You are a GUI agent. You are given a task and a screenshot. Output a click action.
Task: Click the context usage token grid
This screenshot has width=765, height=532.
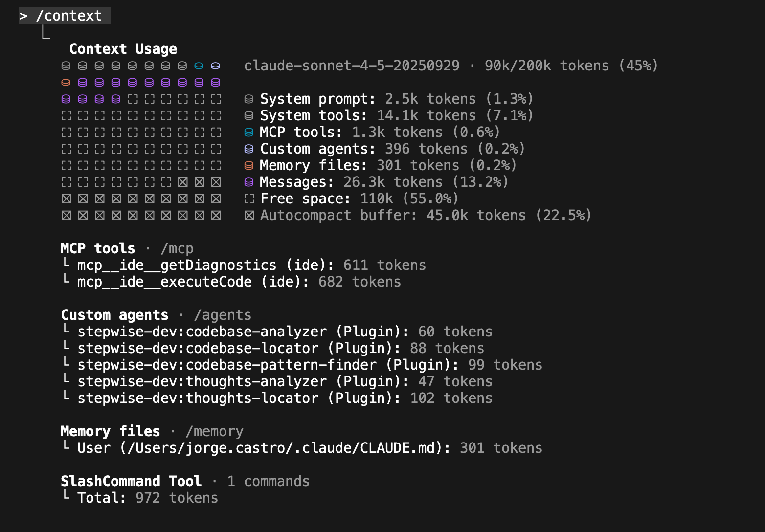[x=141, y=139]
